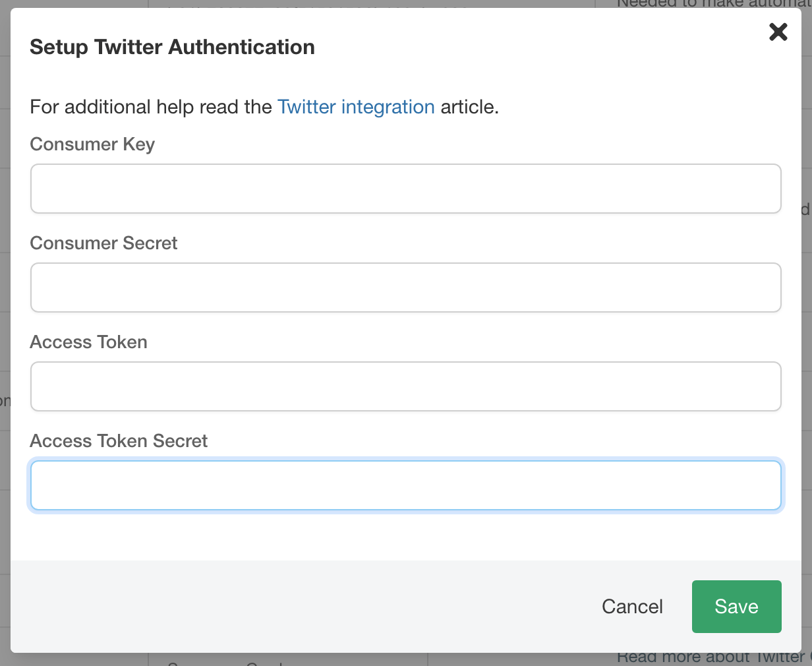
Task: Click the Access Token label text
Action: [88, 342]
